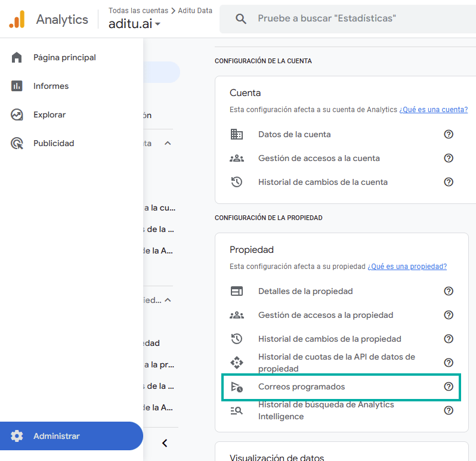The image size is (476, 461).
Task: Collapse the sidebar with the left arrow
Action: pos(165,443)
